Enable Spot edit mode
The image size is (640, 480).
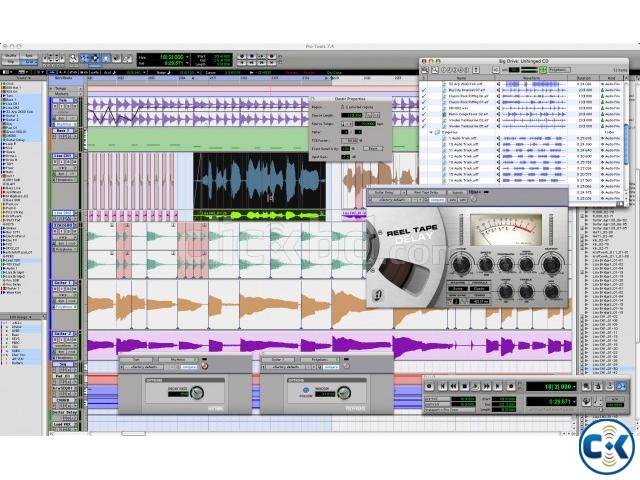pyautogui.click(x=29, y=56)
